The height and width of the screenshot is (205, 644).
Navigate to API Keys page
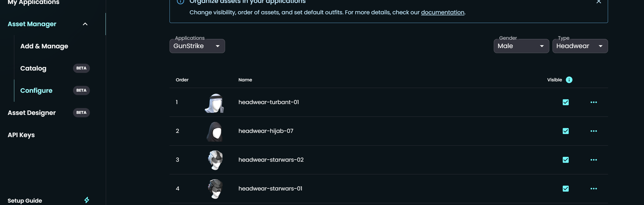(x=21, y=135)
